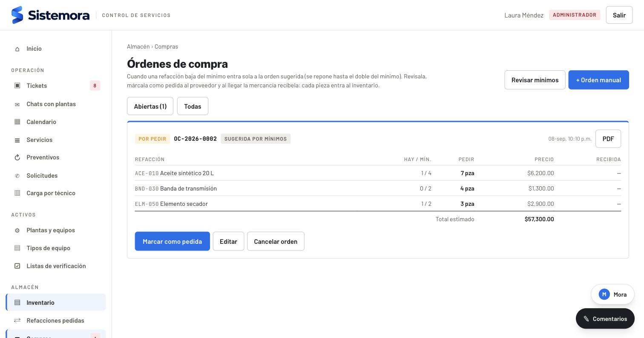
Task: Click the Banda de transmisión row
Action: [378, 188]
